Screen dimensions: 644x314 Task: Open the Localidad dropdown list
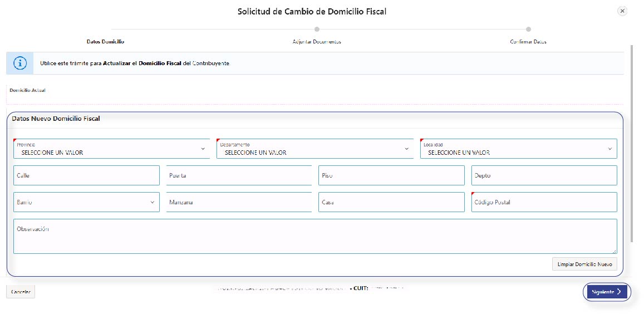coord(518,149)
